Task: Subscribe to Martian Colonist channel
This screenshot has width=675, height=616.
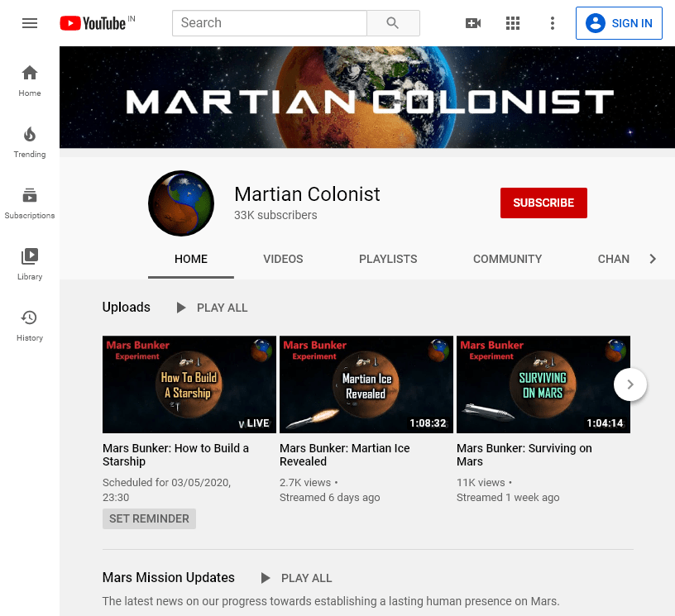Action: (x=543, y=203)
